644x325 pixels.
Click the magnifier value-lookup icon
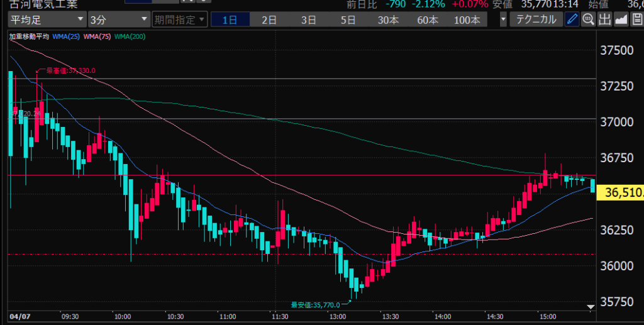tap(588, 19)
